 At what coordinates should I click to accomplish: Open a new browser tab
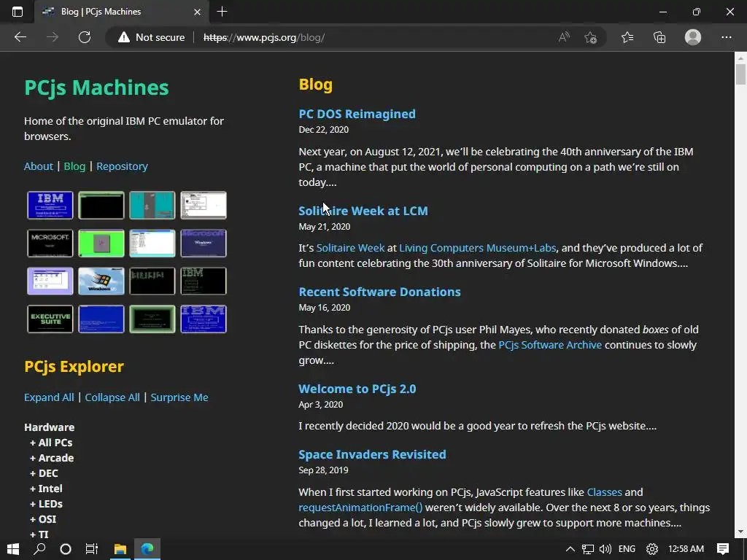point(222,12)
